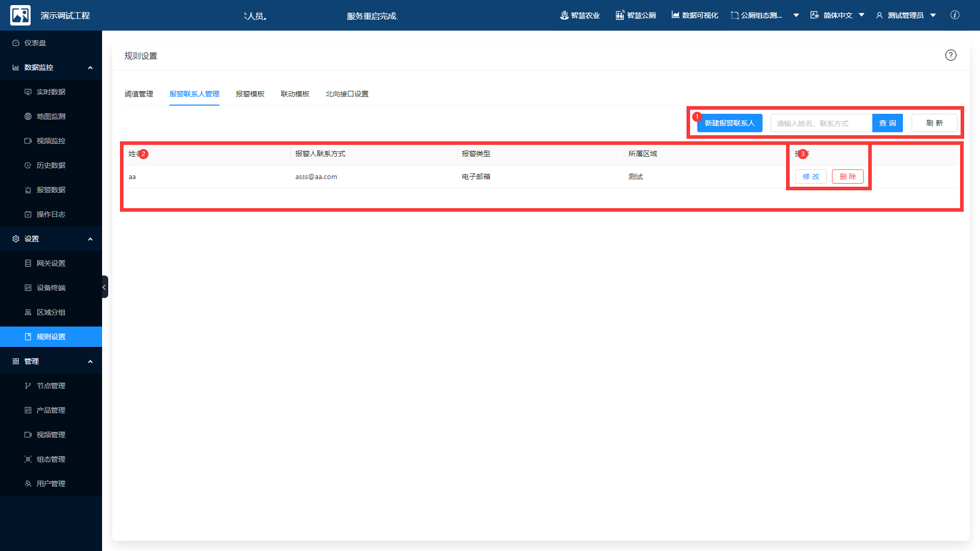Click 修改 for contact aa
The height and width of the screenshot is (551, 980).
pyautogui.click(x=811, y=177)
